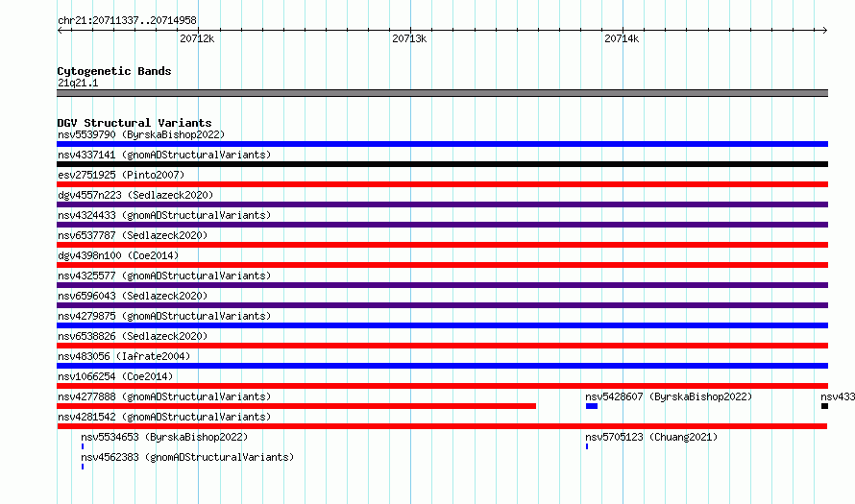Click the black bar of nsv4337141

point(442,164)
